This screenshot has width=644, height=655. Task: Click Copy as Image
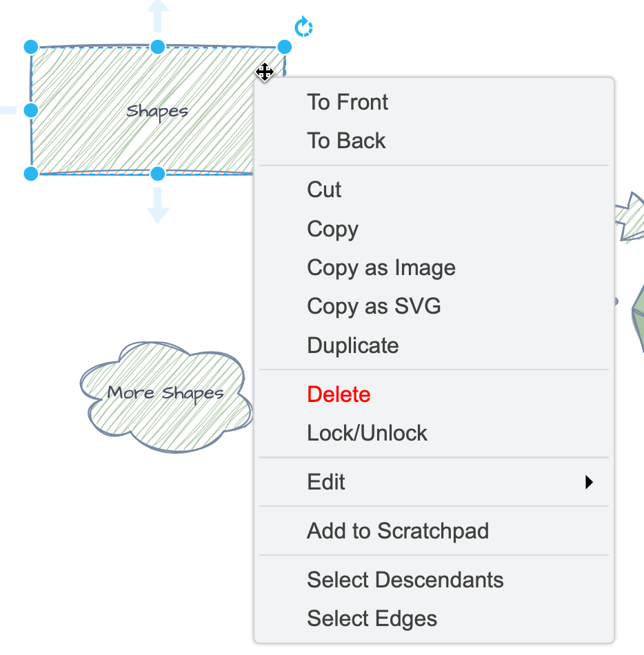[381, 268]
